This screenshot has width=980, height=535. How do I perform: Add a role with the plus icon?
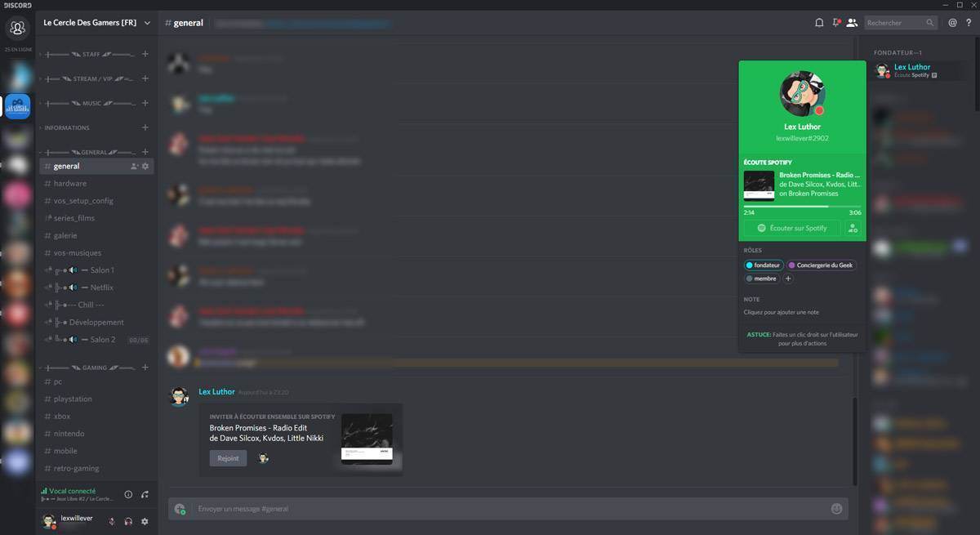coord(788,279)
